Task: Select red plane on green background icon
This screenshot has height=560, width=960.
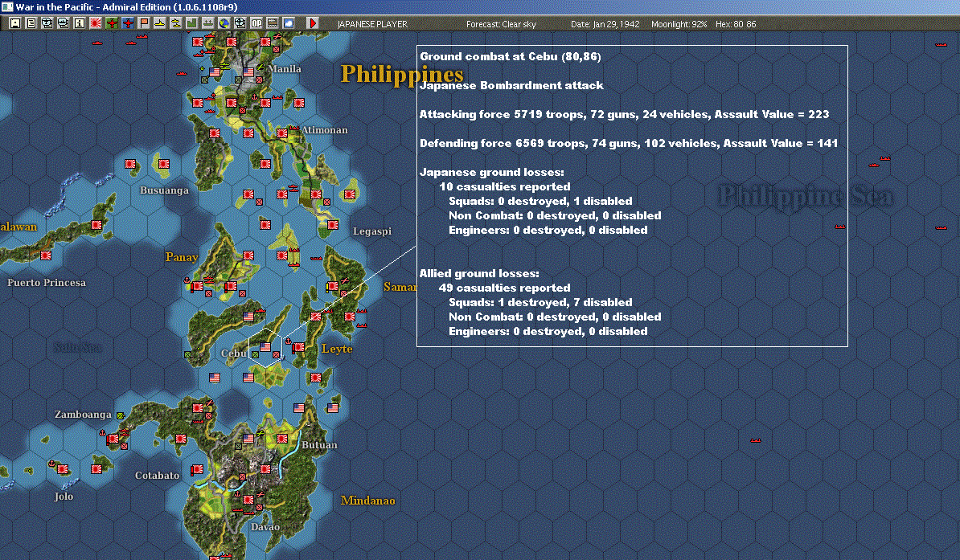Action: point(112,23)
